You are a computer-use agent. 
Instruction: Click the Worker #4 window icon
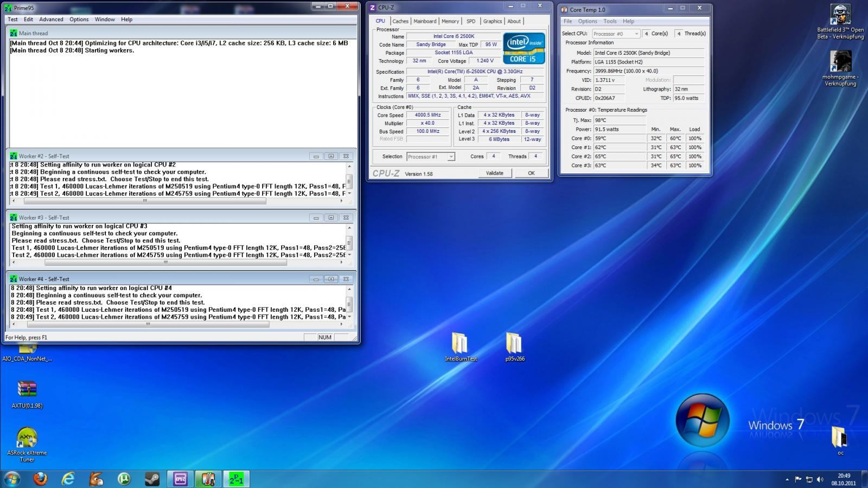(14, 279)
